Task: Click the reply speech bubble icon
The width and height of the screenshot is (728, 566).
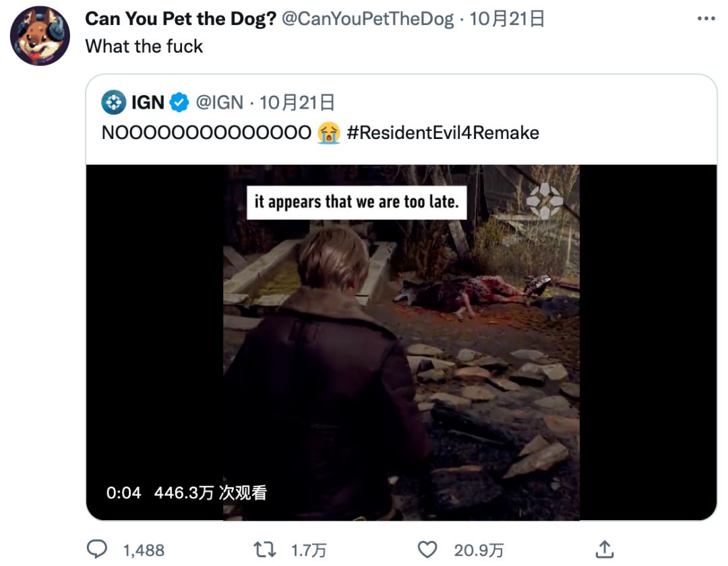Action: [x=98, y=549]
